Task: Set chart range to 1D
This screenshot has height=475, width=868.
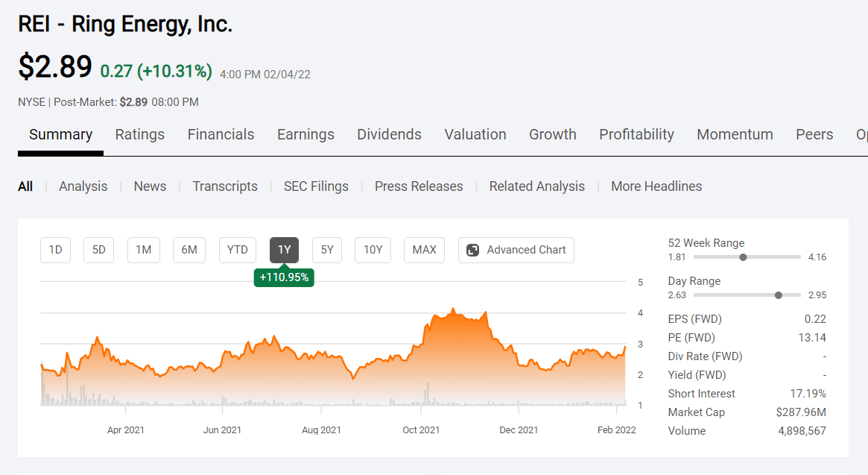Action: tap(55, 250)
